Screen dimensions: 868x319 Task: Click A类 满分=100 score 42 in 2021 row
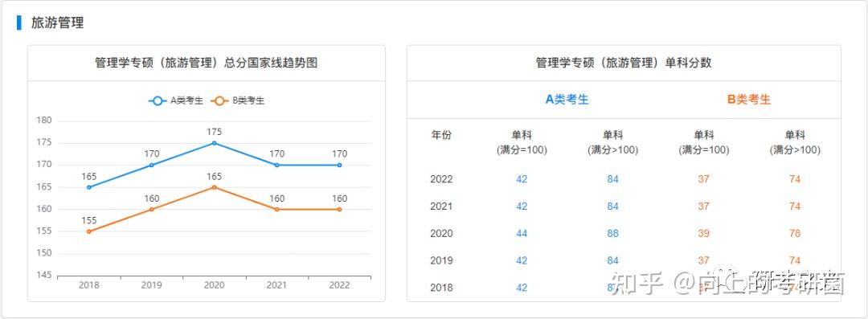pos(522,207)
